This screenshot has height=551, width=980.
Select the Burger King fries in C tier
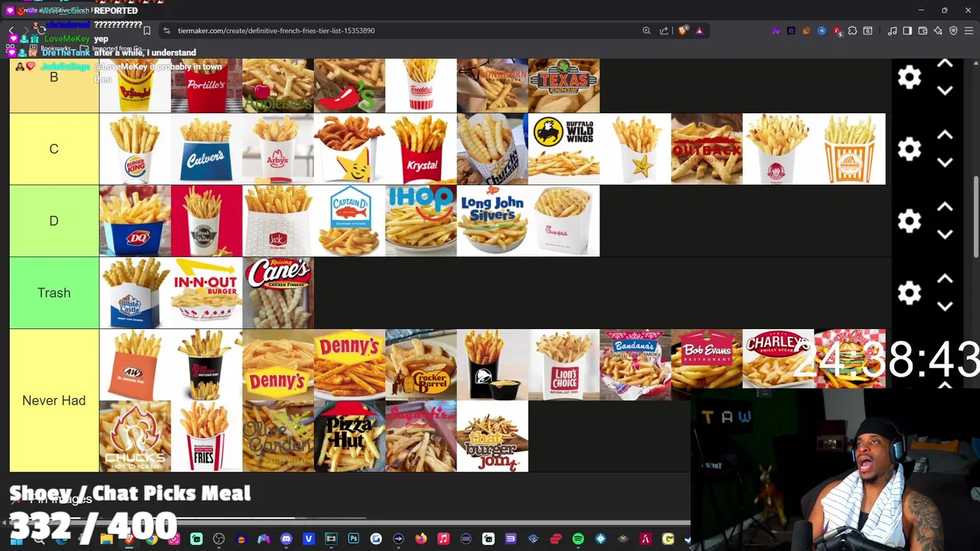(135, 149)
